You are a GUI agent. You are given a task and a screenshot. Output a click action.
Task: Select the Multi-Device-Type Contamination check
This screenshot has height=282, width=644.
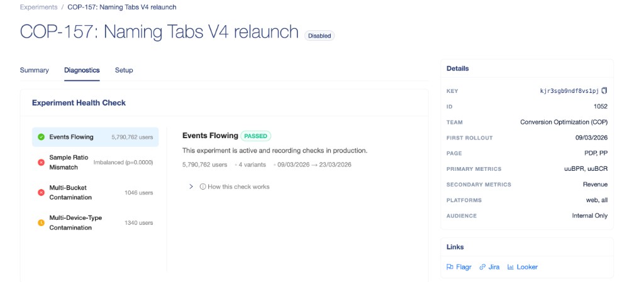point(94,222)
